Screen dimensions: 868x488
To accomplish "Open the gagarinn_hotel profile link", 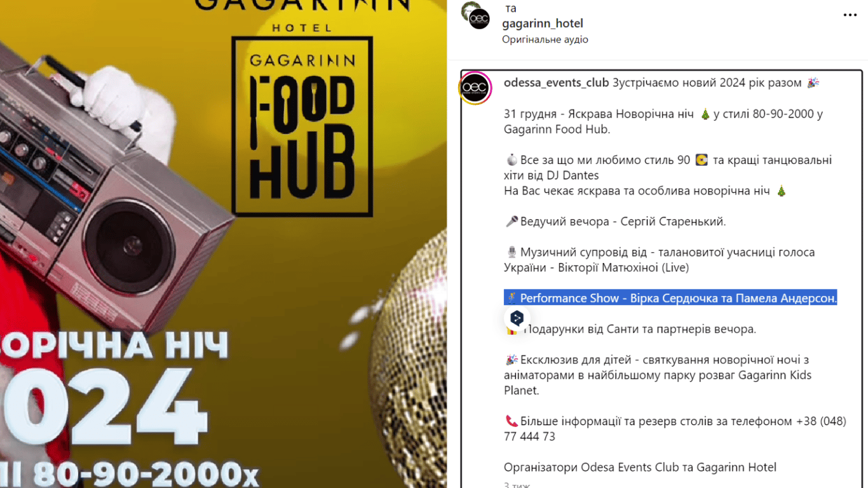I will pyautogui.click(x=543, y=24).
